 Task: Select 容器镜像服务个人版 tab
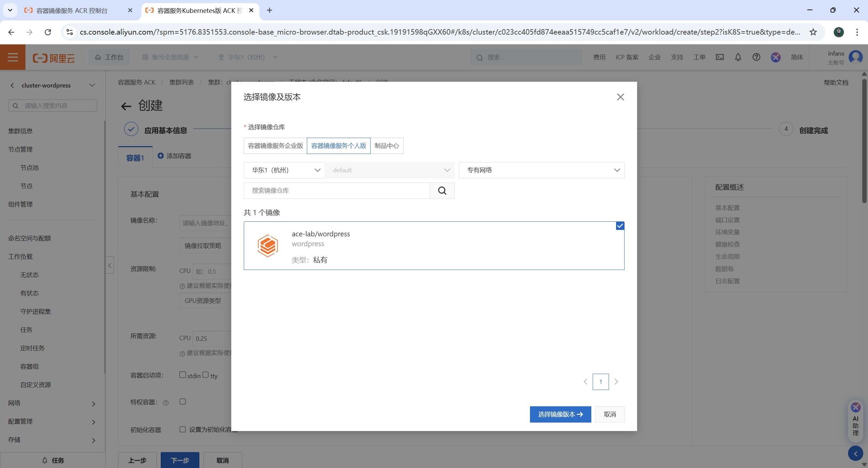339,146
